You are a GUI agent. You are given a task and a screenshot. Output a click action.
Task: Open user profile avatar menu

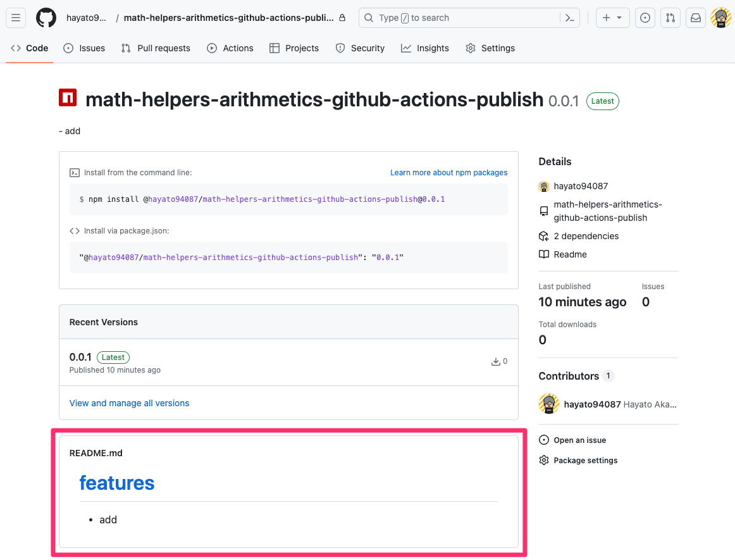point(721,18)
